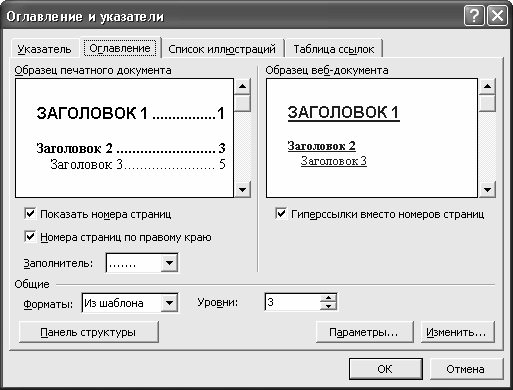Screen dimensions: 513x390
Task: Click inside the Уровни input field
Action: tap(293, 302)
